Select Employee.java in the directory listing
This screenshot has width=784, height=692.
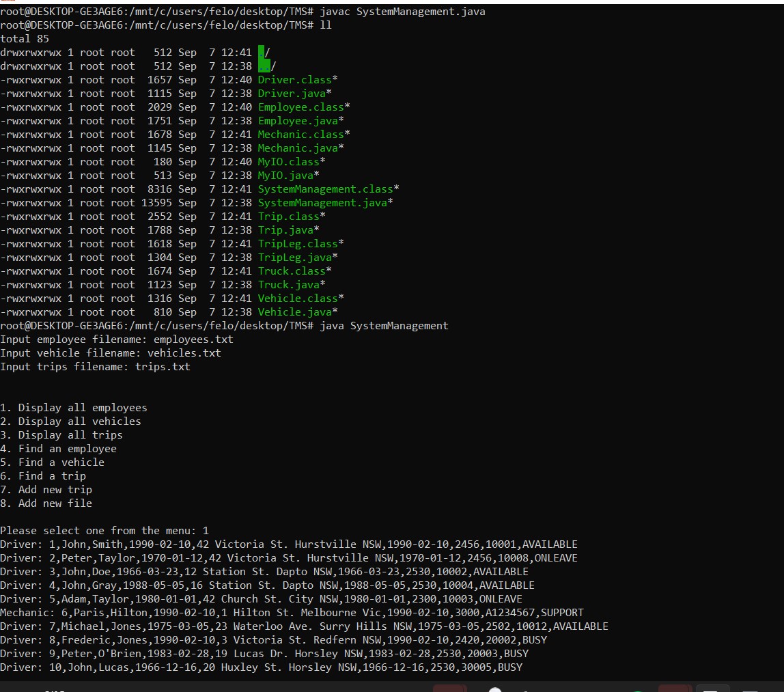click(298, 121)
